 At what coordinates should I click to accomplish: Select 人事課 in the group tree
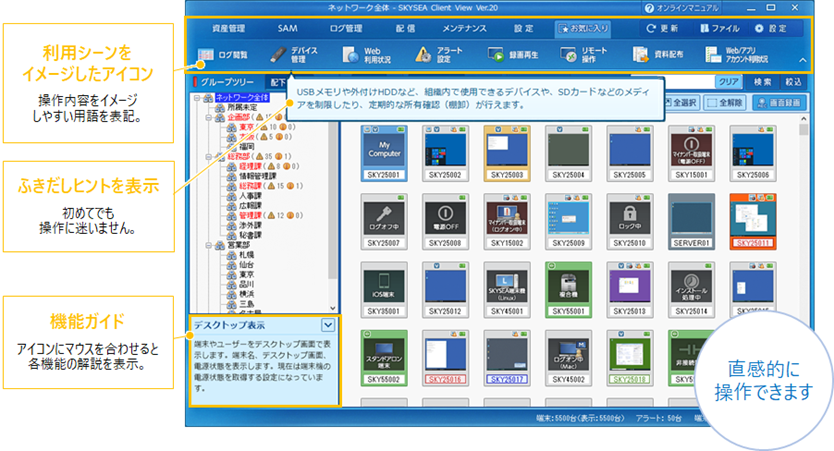pyautogui.click(x=251, y=196)
